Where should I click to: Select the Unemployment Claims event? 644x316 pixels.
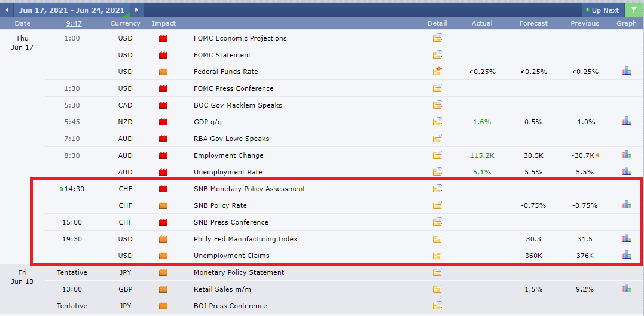[x=231, y=256]
